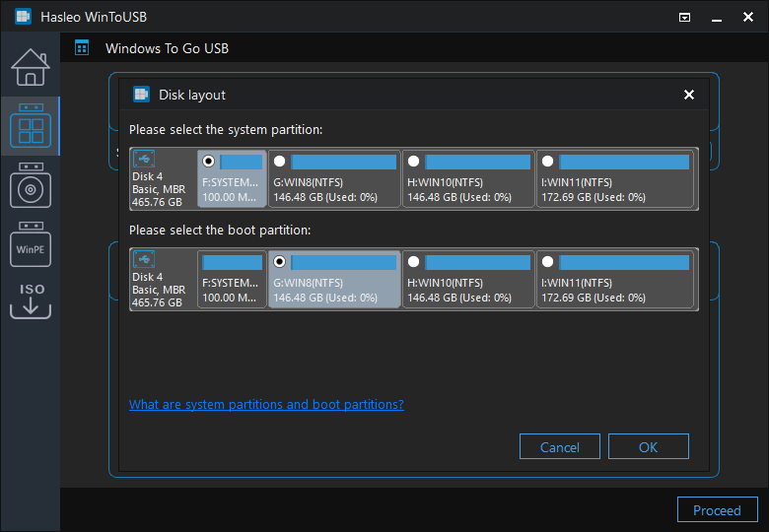This screenshot has height=532, width=769.
Task: Click the Proceed button
Action: point(717,510)
